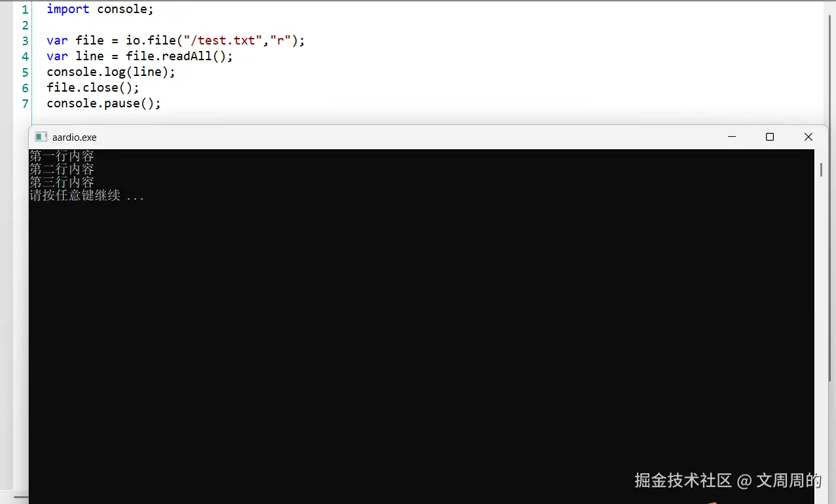Image resolution: width=836 pixels, height=504 pixels.
Task: Click the aardio.exe console window icon
Action: click(41, 137)
